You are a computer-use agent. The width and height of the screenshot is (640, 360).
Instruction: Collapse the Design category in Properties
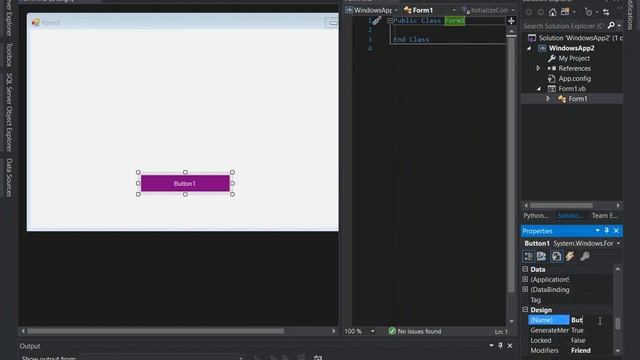point(525,310)
